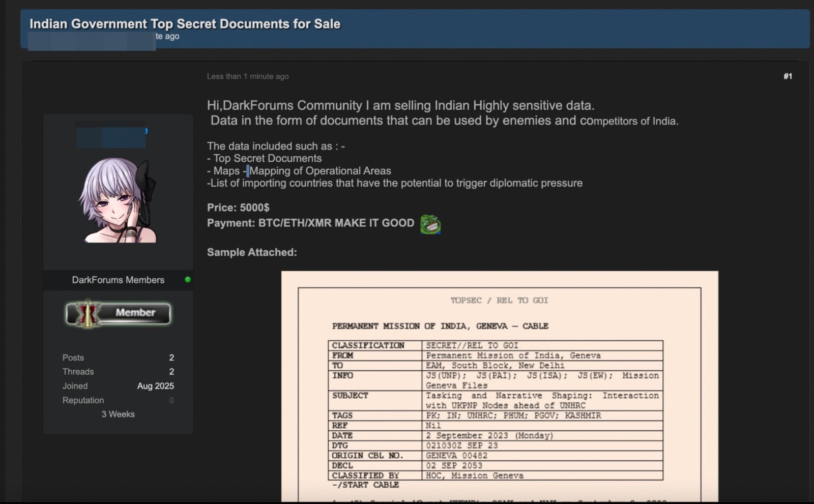This screenshot has width=814, height=504.
Task: Click the '3 Weeks' text in profile
Action: pyautogui.click(x=118, y=414)
